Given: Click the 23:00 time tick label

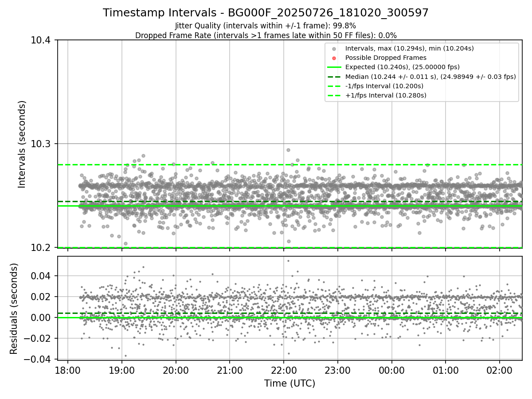Looking at the screenshot, I should pyautogui.click(x=338, y=370).
